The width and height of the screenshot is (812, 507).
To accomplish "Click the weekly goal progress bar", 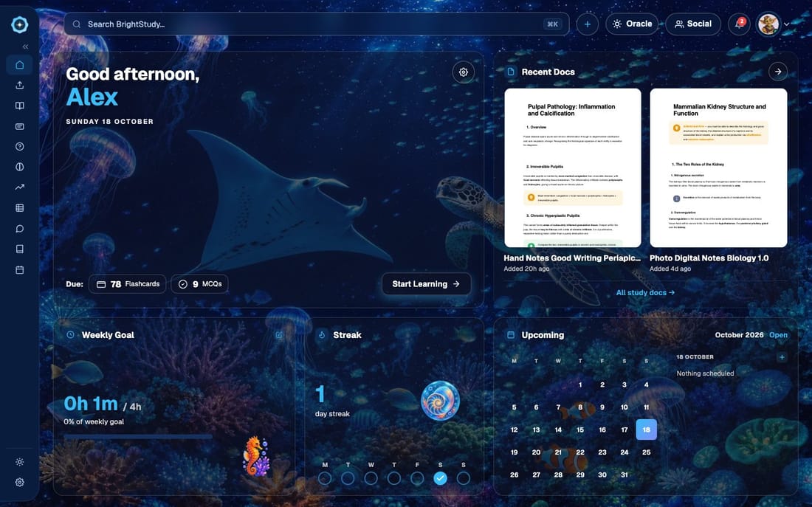I will [138, 437].
